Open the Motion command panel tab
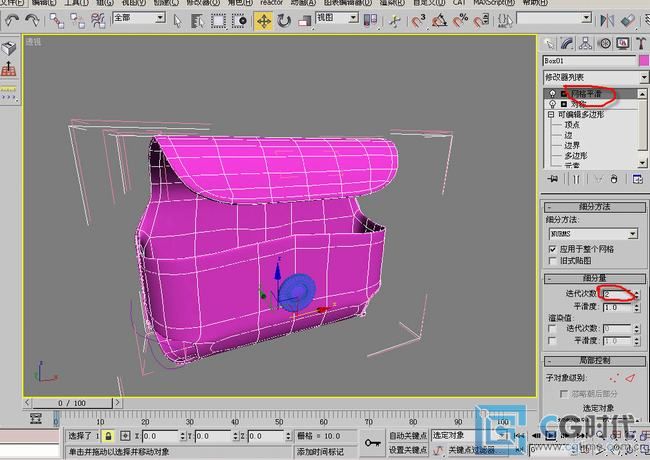Viewport: 650px width, 460px height. point(605,44)
